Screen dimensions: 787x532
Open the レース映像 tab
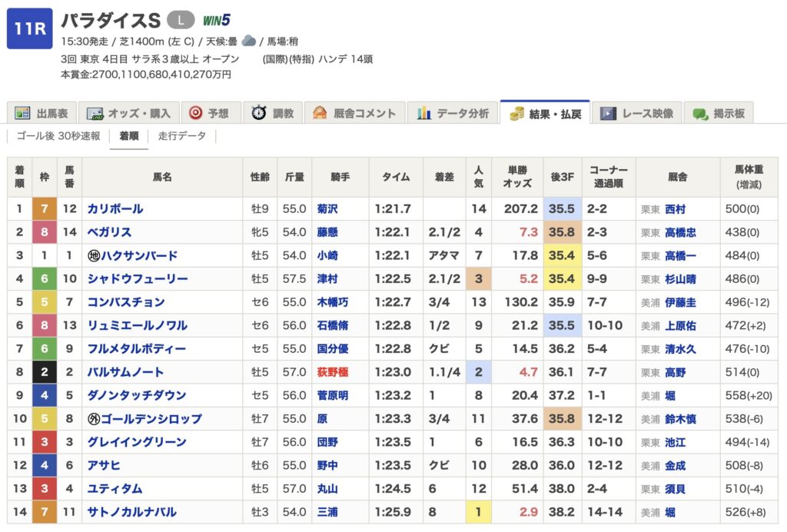pos(637,113)
